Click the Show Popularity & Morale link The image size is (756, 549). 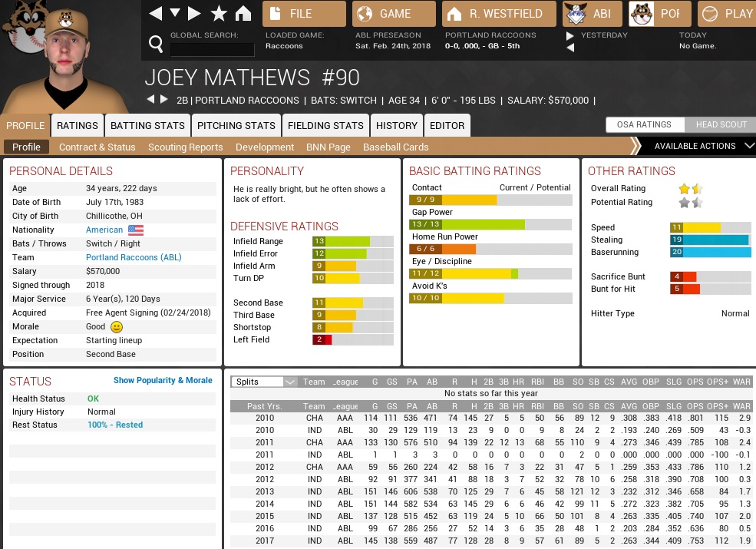pyautogui.click(x=163, y=380)
